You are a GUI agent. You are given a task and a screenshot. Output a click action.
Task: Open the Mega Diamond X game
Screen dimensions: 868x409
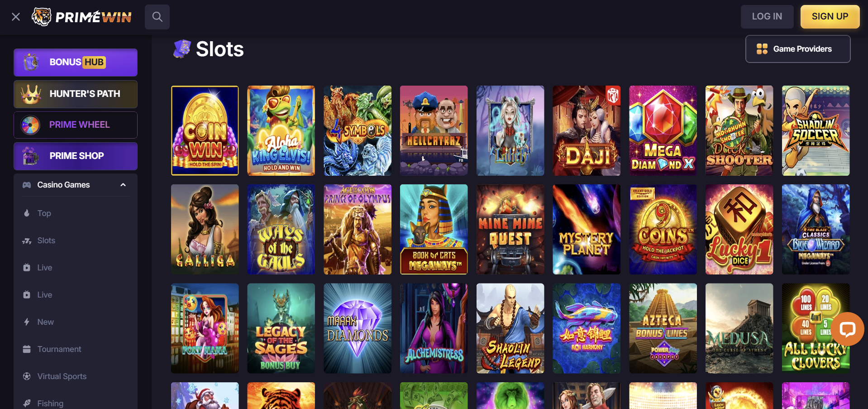point(663,130)
